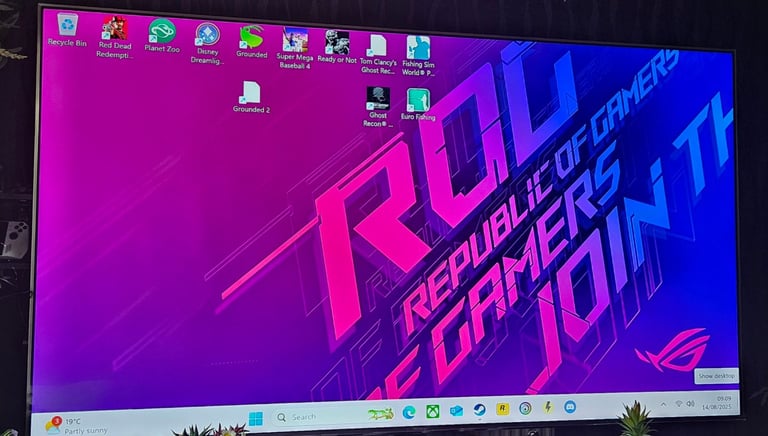Open Outlook from the taskbar
The height and width of the screenshot is (436, 768).
pos(456,411)
